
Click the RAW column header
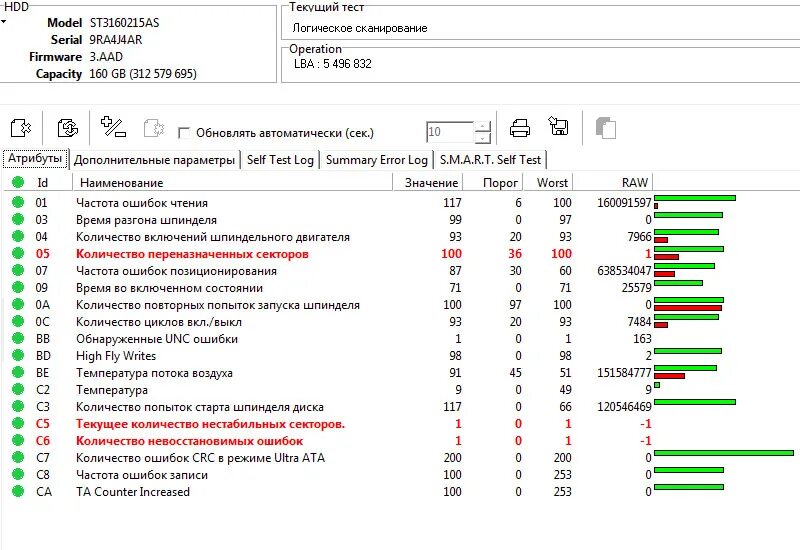[x=613, y=183]
